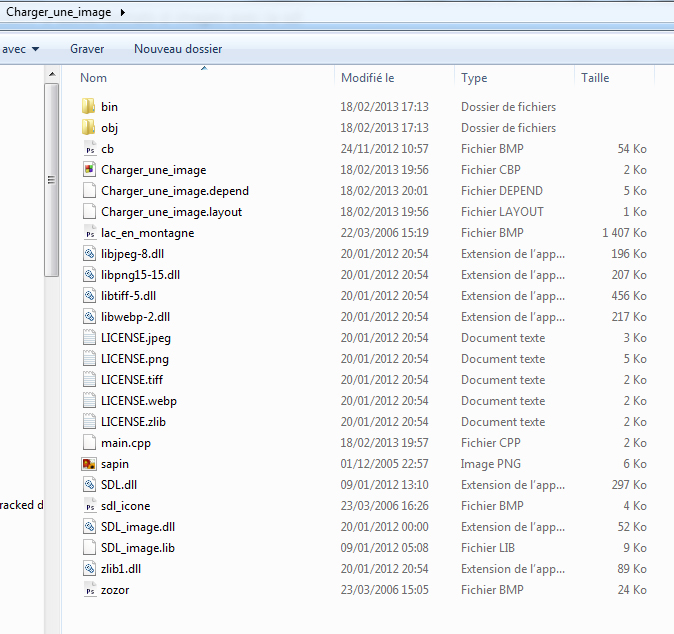This screenshot has height=634, width=674.
Task: Click the navigation pane vertical scrollbar
Action: coord(52,180)
